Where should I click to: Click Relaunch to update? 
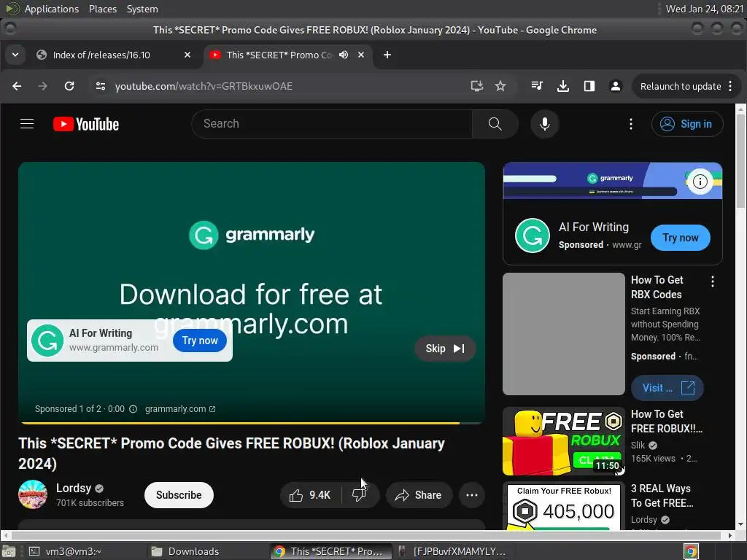pyautogui.click(x=681, y=86)
